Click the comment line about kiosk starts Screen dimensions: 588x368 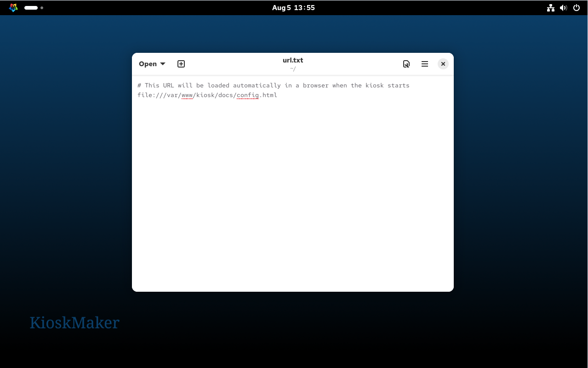(x=274, y=85)
